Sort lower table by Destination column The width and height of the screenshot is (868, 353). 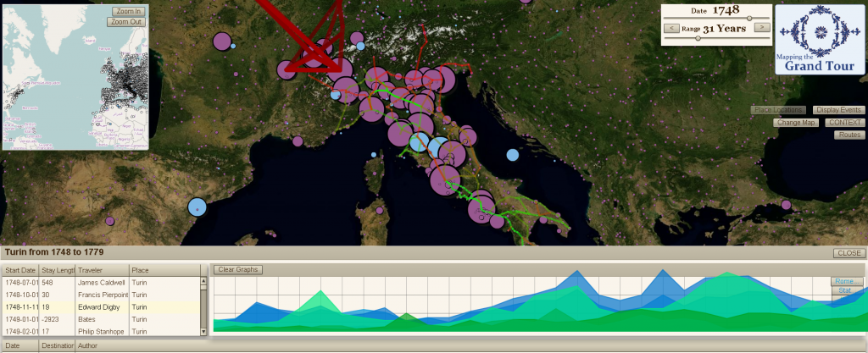(x=57, y=346)
